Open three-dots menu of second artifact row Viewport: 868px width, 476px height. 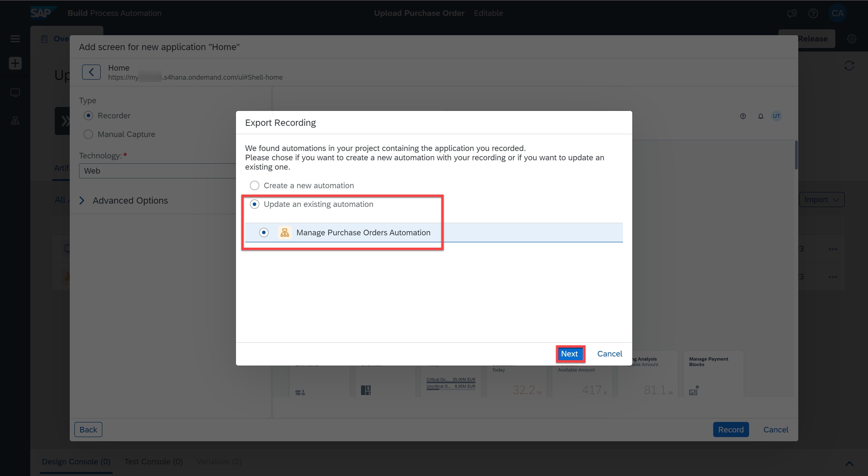click(x=833, y=277)
